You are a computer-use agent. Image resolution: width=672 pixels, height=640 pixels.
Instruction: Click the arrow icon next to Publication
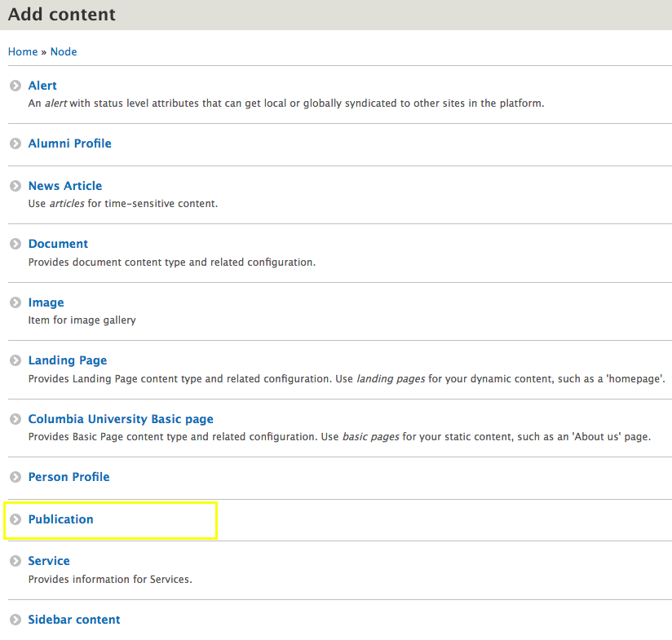point(15,519)
